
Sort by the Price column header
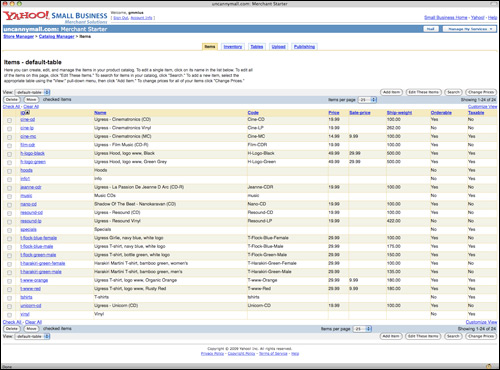click(334, 113)
